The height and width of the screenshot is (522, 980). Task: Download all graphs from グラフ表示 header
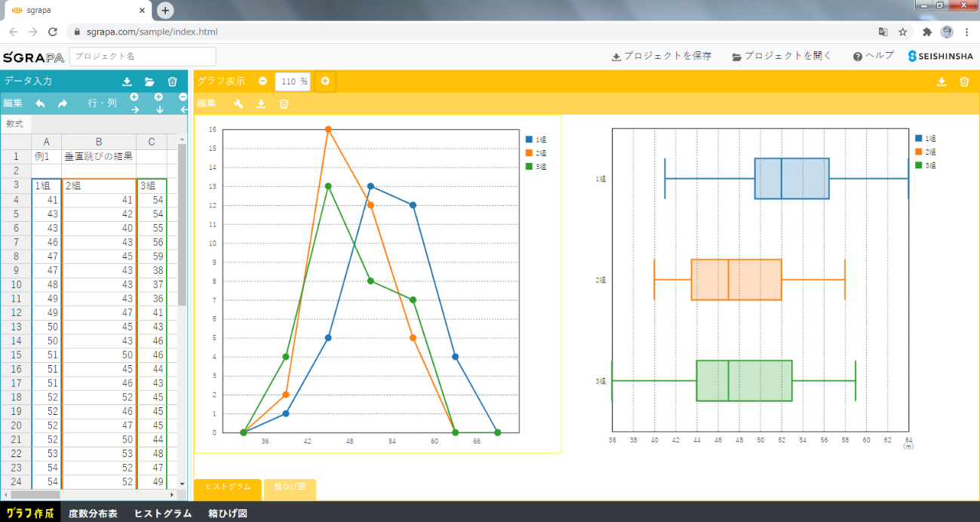(x=942, y=81)
